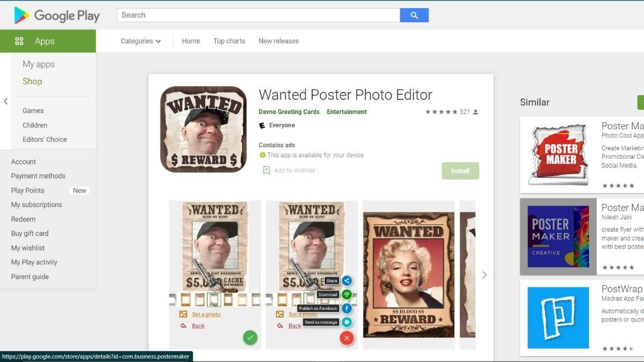Open My subscriptions
Screen dimensions: 644x362
(36, 205)
